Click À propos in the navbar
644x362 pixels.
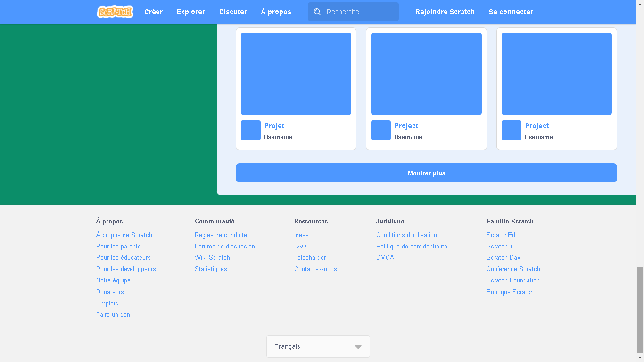(276, 12)
